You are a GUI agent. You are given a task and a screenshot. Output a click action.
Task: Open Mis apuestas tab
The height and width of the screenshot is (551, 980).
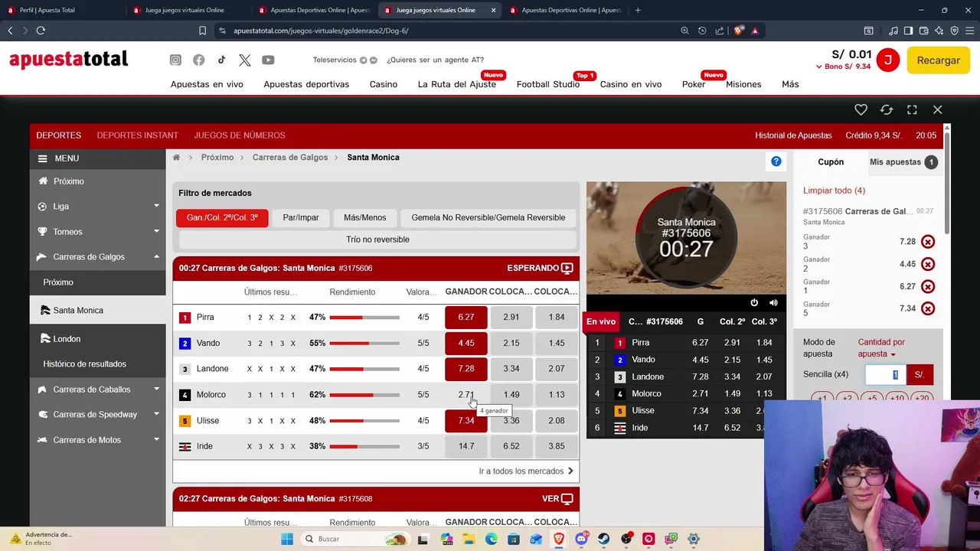tap(903, 162)
